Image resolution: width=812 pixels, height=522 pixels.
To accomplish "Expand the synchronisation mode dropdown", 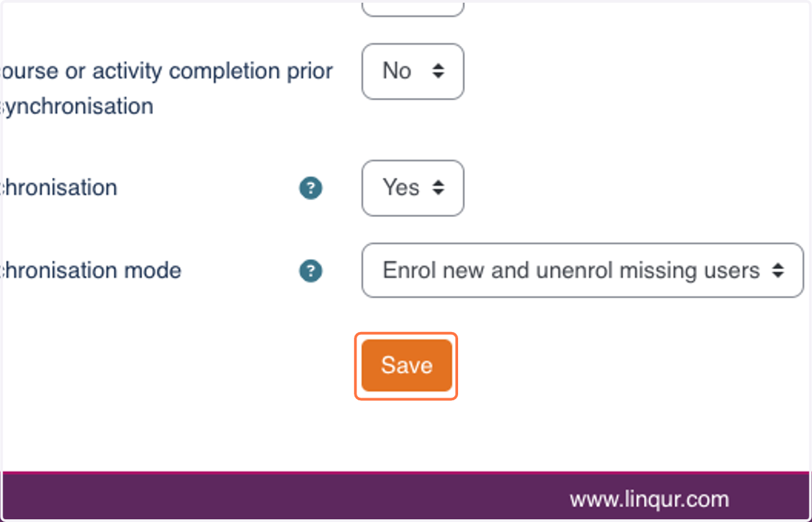I will pyautogui.click(x=583, y=270).
